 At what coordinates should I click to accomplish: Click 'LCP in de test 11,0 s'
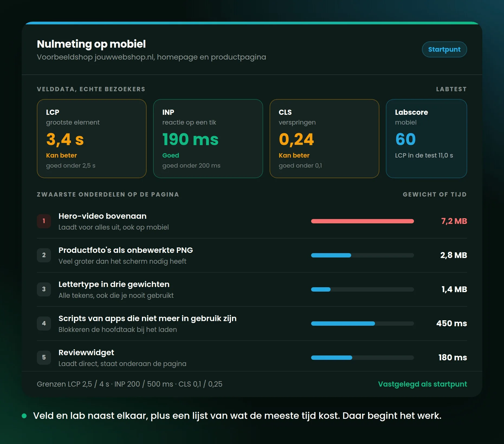click(x=424, y=155)
